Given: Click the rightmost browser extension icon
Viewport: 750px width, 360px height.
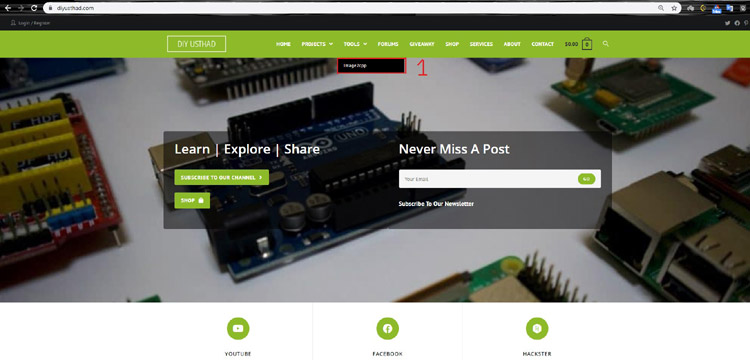Looking at the screenshot, I should tap(743, 8).
